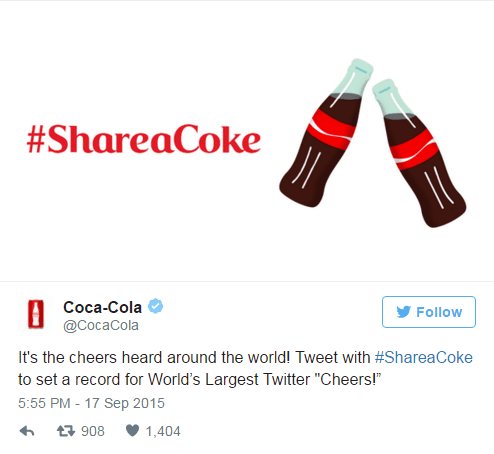Click the Twitter bird icon in Follow
Viewport: 494px width, 454px height.
pyautogui.click(x=404, y=312)
